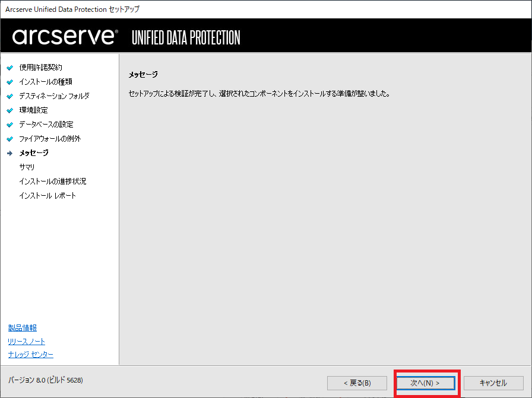Viewport: 532px width, 398px height.
Task: Open the リリース ノート link
Action: point(27,342)
